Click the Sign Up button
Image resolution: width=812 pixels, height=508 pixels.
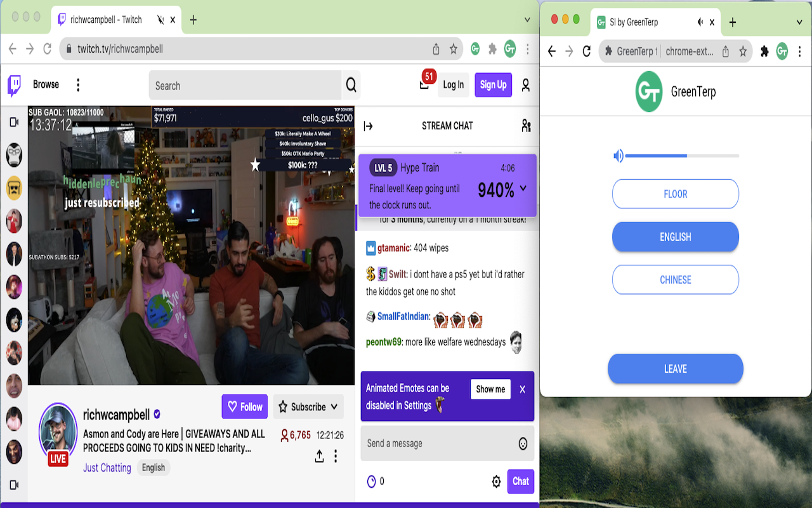493,85
